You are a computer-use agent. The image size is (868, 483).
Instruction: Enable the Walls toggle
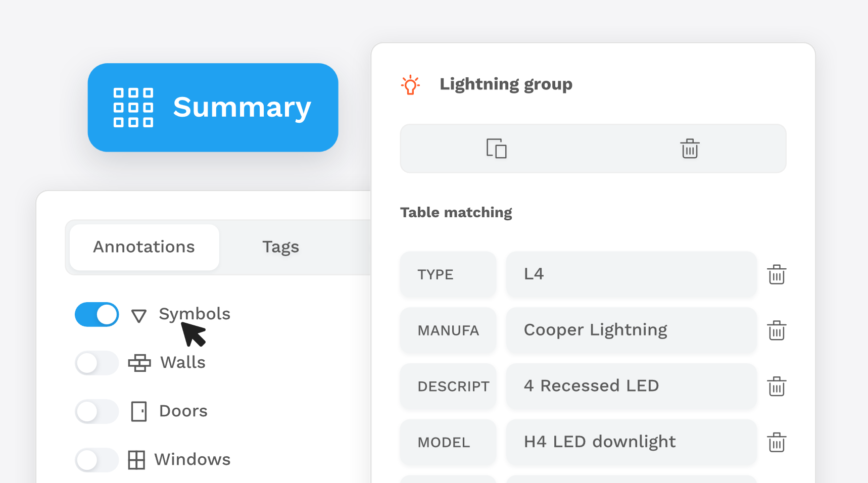(x=97, y=363)
